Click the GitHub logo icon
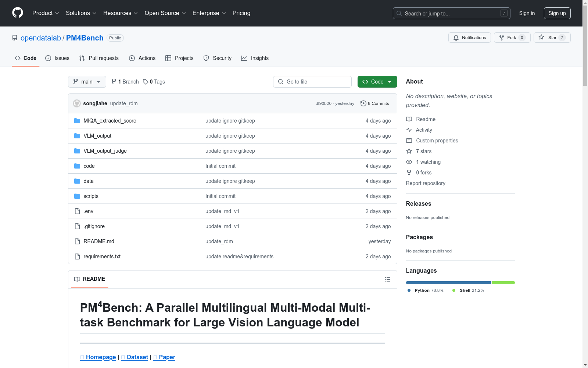Image resolution: width=588 pixels, height=368 pixels. (x=18, y=13)
